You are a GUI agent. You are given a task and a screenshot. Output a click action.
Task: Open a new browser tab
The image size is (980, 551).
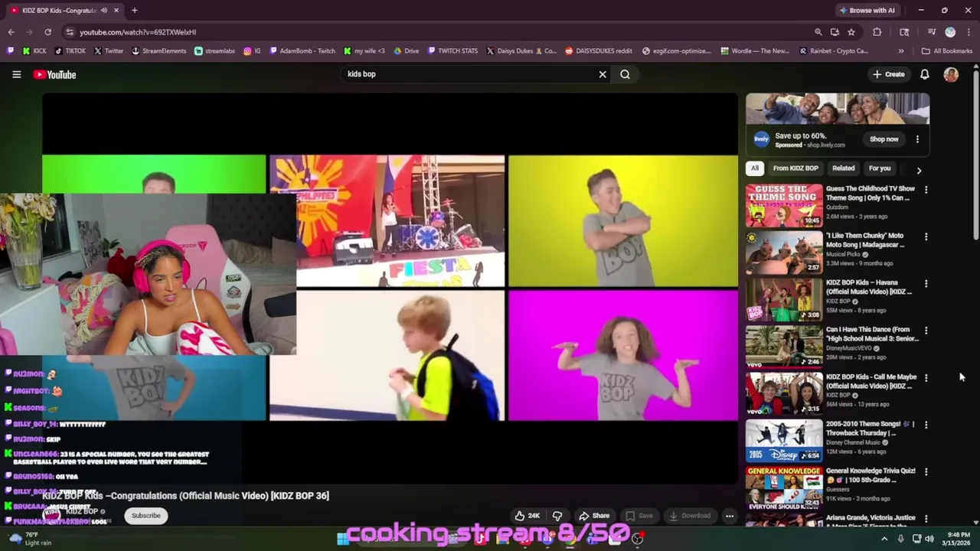(134, 11)
